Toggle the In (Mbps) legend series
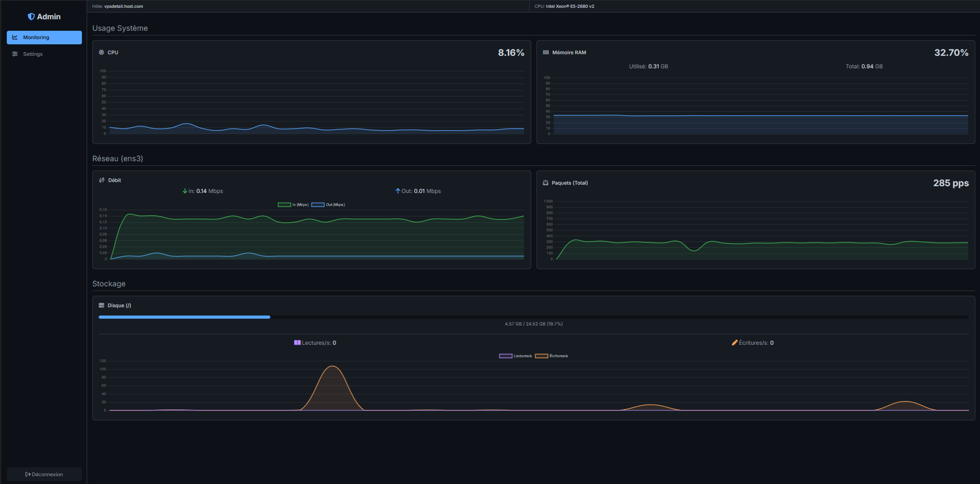The width and height of the screenshot is (980, 484). click(293, 205)
